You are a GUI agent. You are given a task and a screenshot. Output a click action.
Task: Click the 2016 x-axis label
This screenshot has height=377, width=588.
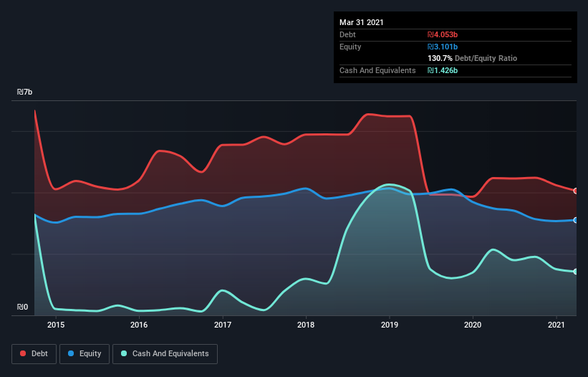139,325
